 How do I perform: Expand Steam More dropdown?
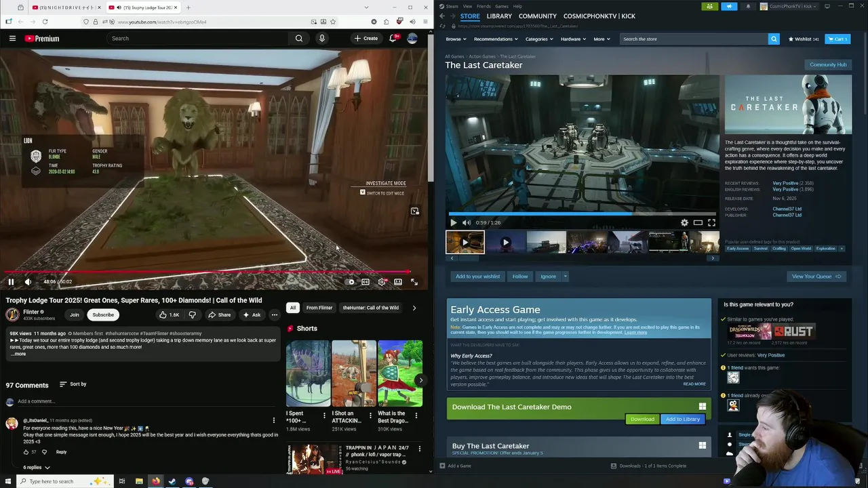tap(601, 39)
